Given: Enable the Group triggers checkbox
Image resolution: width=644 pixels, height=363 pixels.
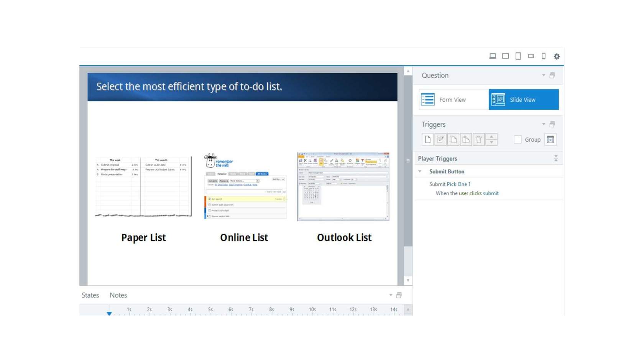Looking at the screenshot, I should pyautogui.click(x=517, y=139).
